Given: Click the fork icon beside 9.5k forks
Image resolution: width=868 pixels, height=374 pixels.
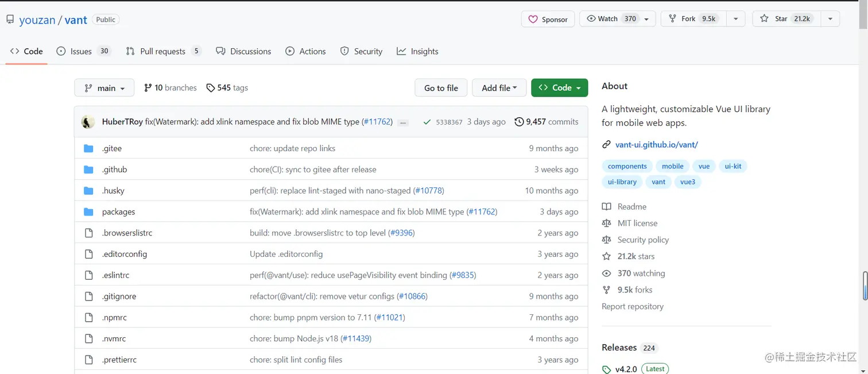Looking at the screenshot, I should 606,290.
